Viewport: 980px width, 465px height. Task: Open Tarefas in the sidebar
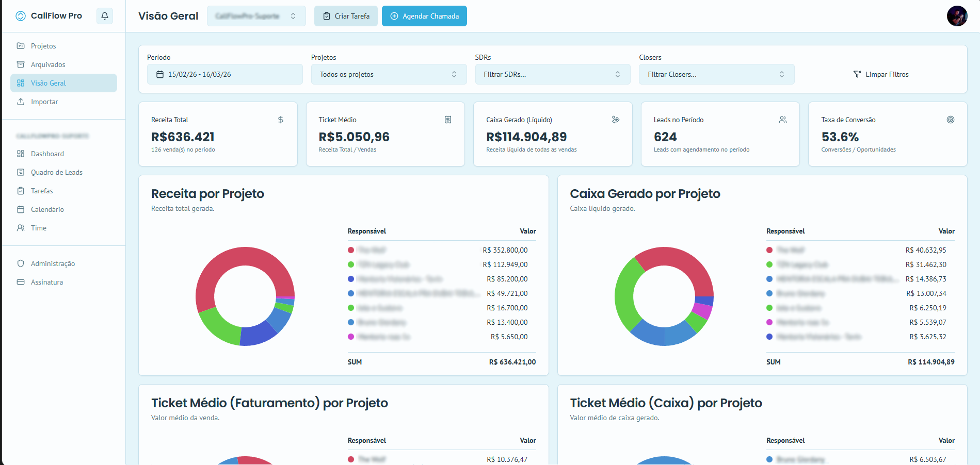pos(63,191)
